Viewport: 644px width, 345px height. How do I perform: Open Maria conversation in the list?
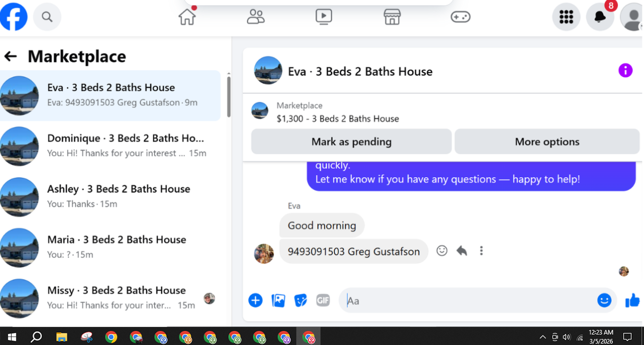pos(110,248)
